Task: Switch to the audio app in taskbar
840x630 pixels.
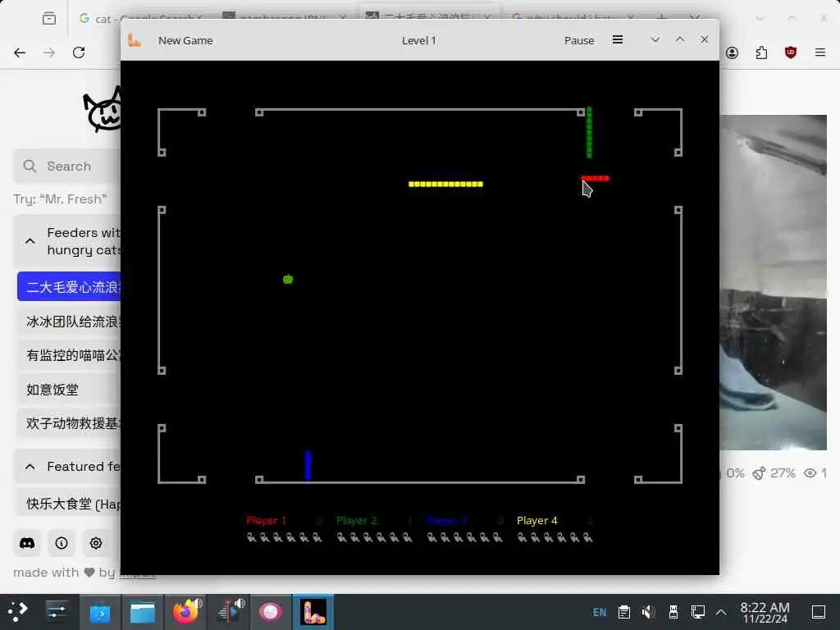Action: point(228,612)
